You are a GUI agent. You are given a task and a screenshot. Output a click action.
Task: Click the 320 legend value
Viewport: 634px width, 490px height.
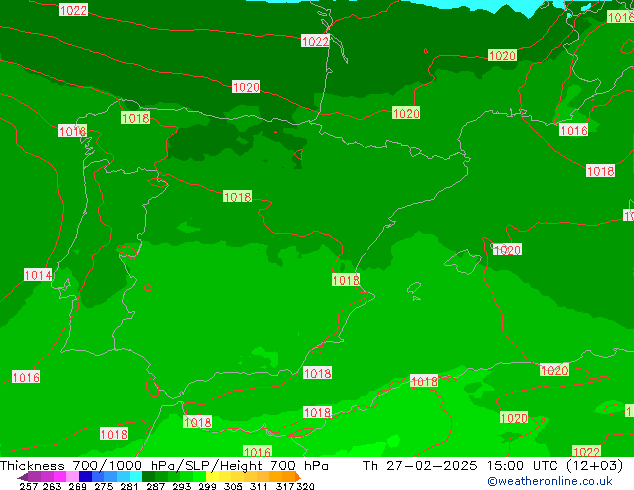[305, 486]
